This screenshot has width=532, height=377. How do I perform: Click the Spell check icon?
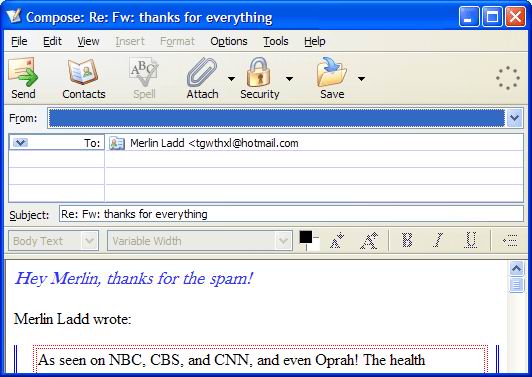(144, 72)
